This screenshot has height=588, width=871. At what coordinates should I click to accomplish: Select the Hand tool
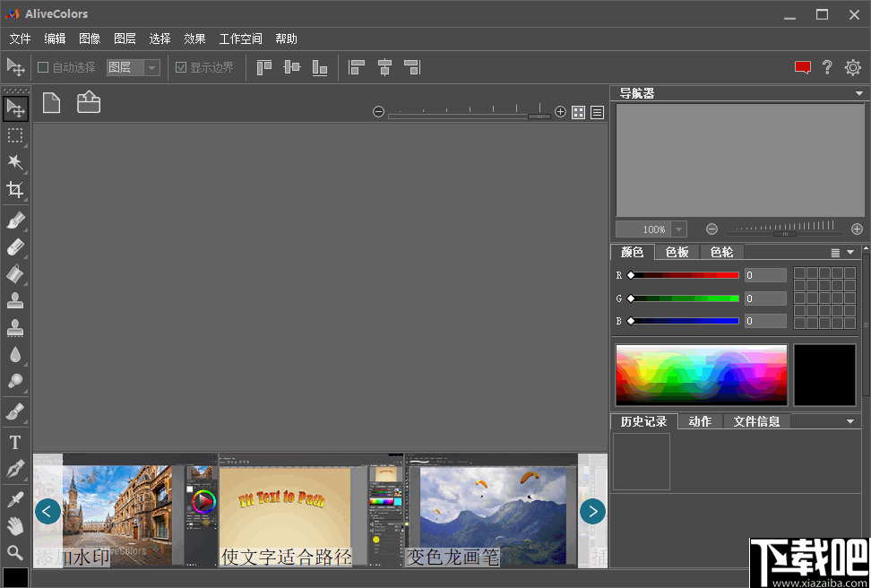pyautogui.click(x=15, y=525)
